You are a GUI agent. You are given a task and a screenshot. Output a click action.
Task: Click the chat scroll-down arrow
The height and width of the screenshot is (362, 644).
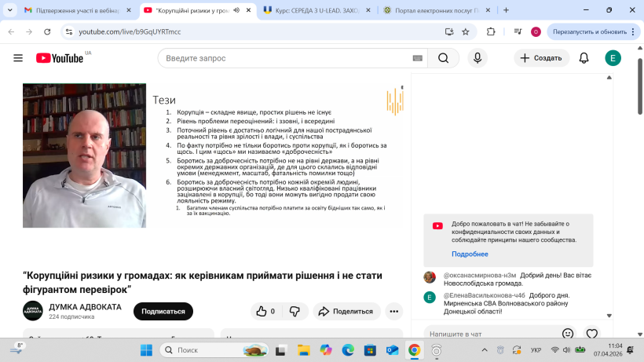point(609,316)
